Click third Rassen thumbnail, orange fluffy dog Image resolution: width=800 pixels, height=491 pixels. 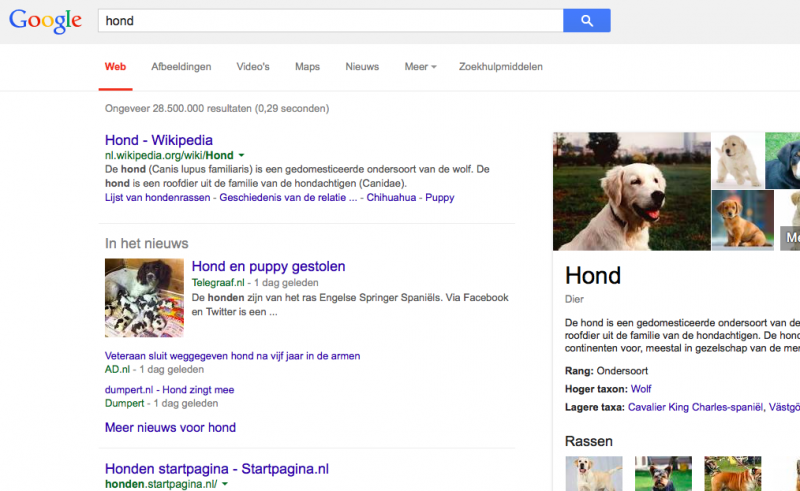click(x=733, y=474)
